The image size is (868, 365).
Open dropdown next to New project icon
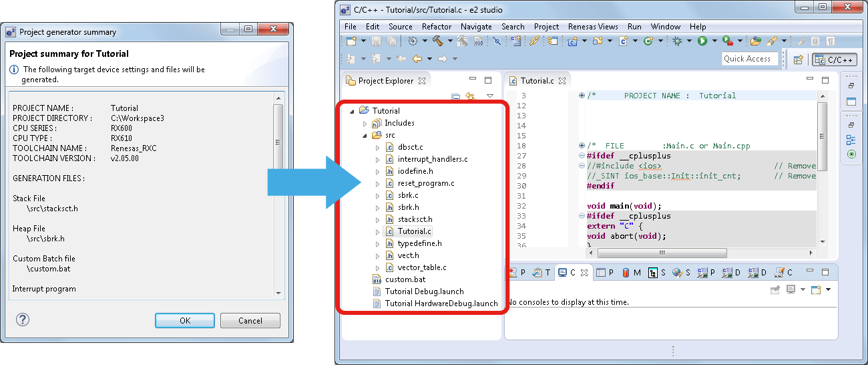click(x=363, y=41)
